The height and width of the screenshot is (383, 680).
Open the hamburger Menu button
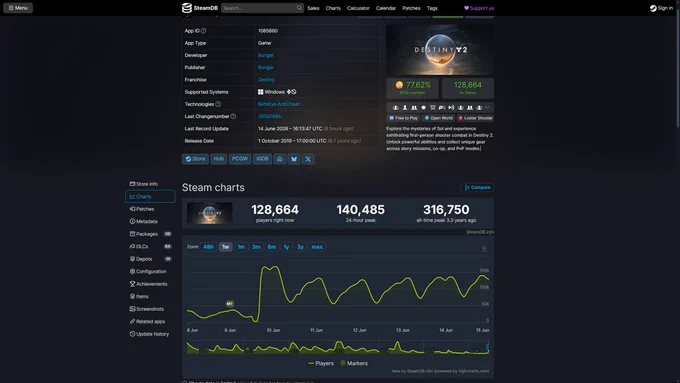[x=18, y=8]
